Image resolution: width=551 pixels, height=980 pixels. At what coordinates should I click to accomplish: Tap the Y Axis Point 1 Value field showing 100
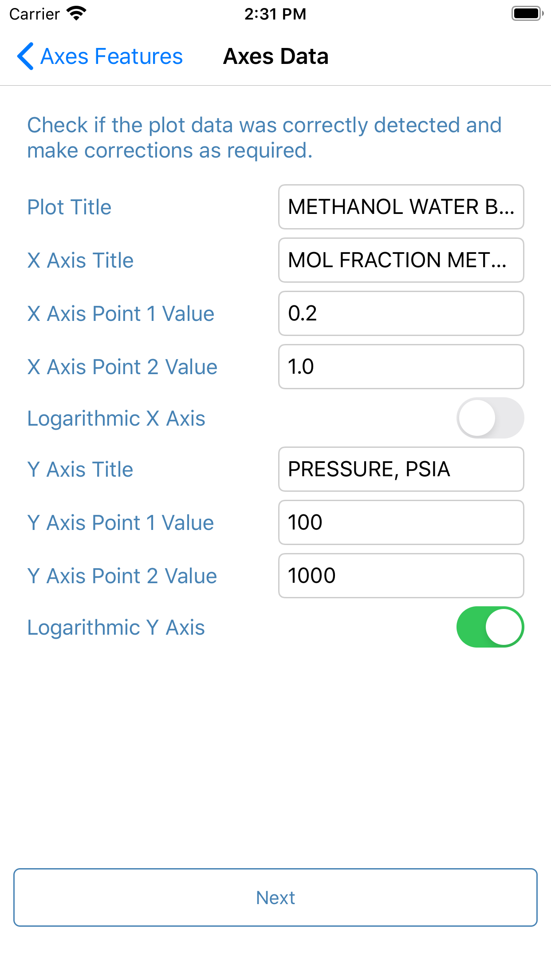(x=401, y=522)
